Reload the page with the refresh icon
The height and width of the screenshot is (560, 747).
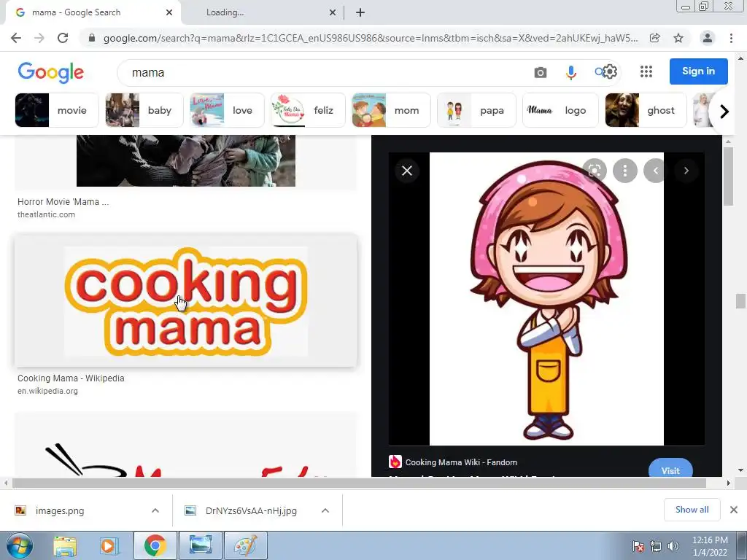63,38
